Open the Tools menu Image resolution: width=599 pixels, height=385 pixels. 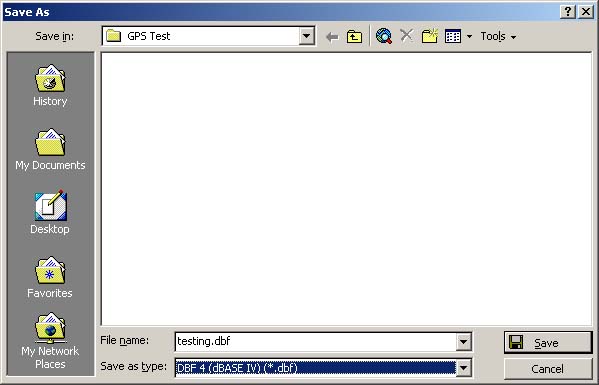click(x=498, y=36)
